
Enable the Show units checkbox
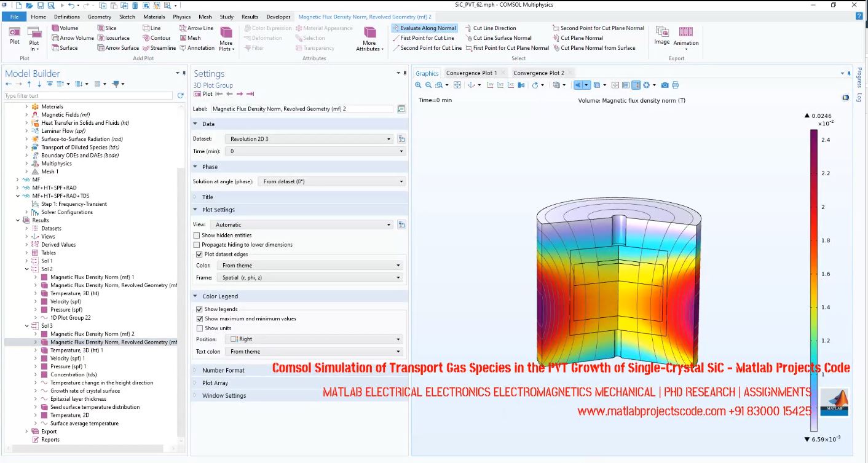[199, 328]
